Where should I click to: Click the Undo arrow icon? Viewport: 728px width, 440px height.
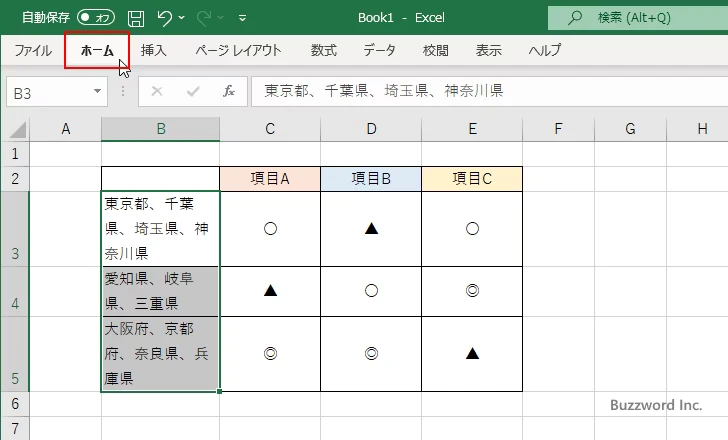[x=164, y=18]
